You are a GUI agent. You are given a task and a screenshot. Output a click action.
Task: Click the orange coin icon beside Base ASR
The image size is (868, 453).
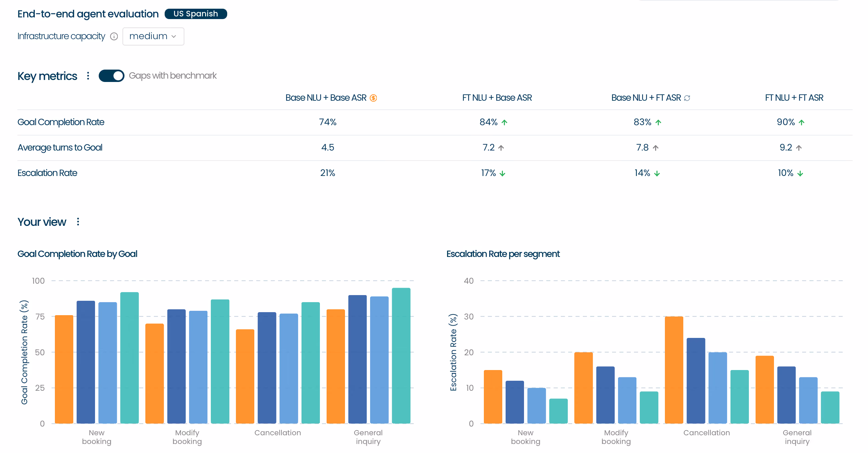click(x=373, y=98)
